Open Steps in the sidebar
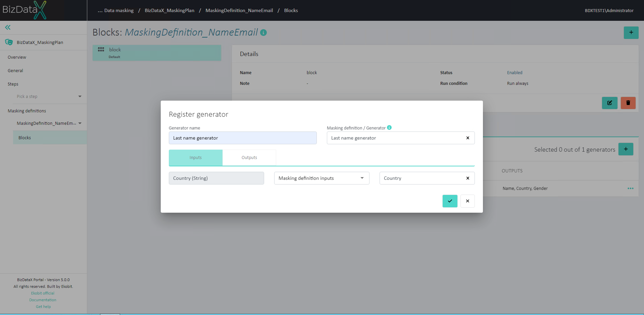This screenshot has width=644, height=315. click(13, 84)
